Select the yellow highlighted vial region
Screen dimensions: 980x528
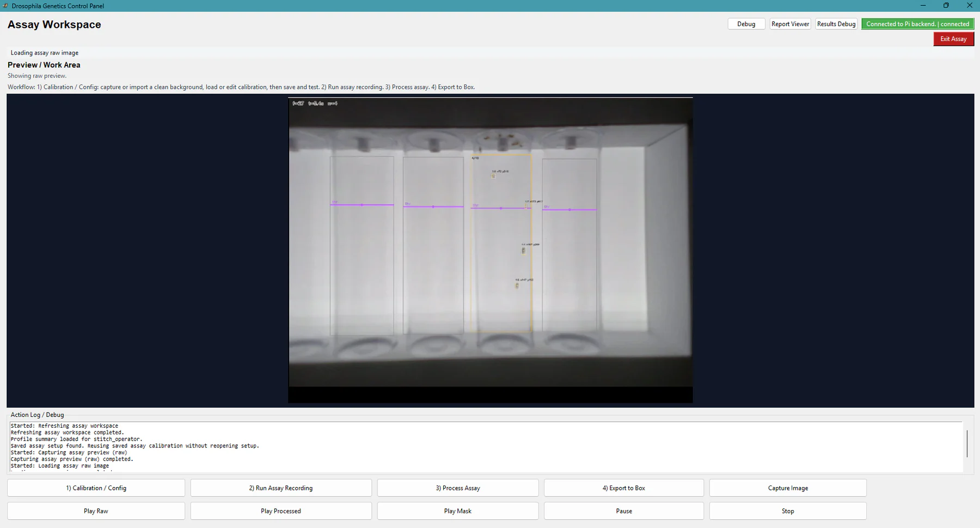point(501,244)
